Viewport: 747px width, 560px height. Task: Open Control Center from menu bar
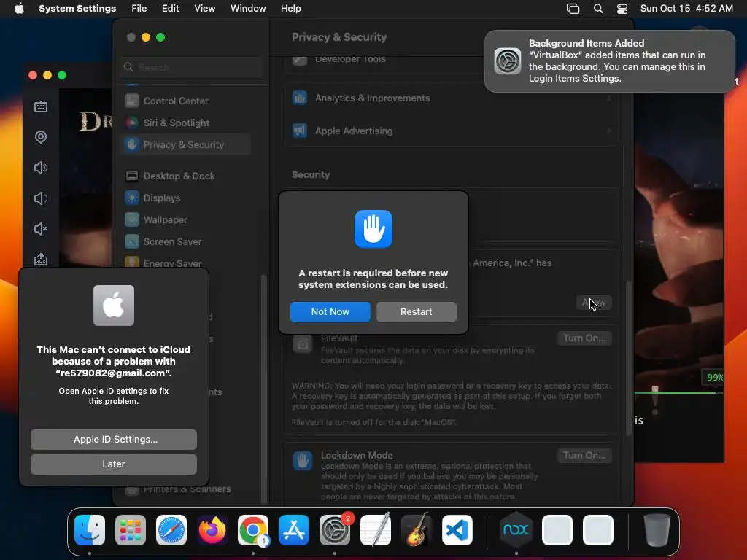(622, 9)
